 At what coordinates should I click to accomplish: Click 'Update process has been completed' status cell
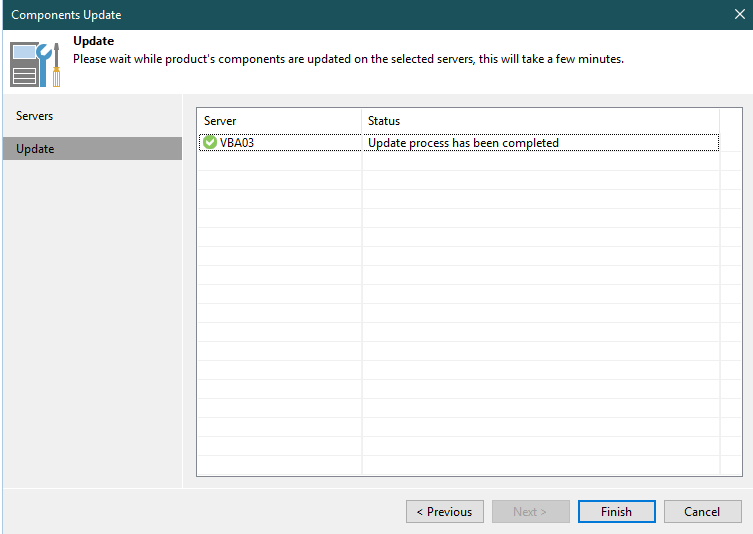tap(463, 143)
